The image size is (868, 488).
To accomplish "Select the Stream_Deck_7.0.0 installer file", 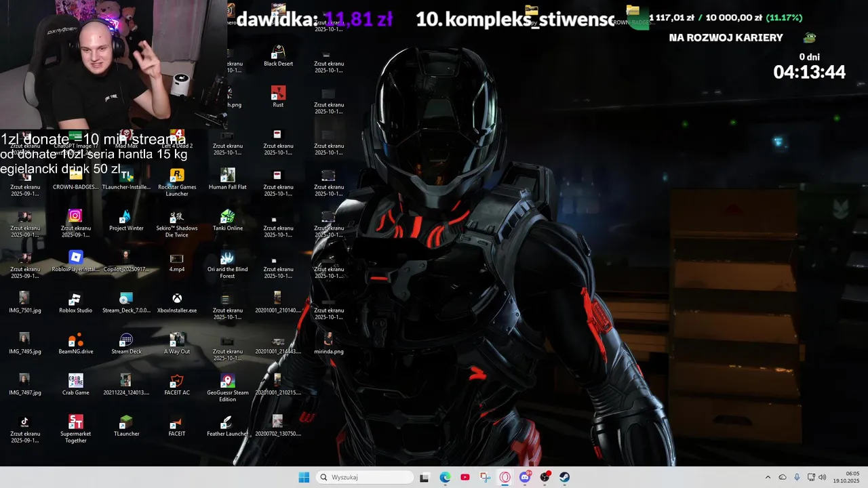I will [126, 303].
